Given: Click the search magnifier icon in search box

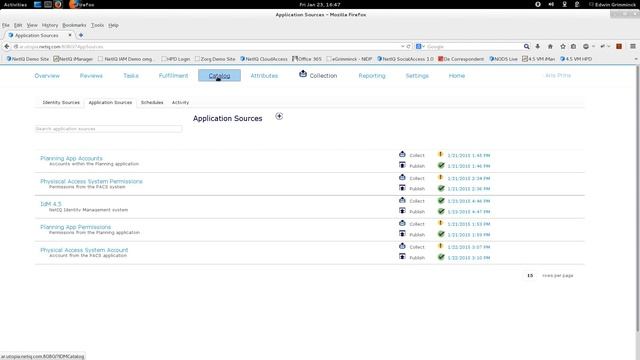Looking at the screenshot, I should point(527,47).
